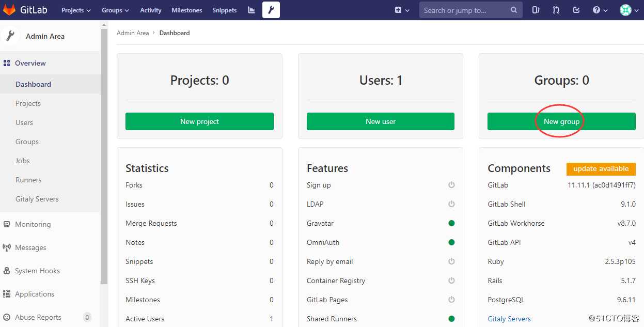Screen dimensions: 644x327
Task: Click the Groups: 0 heading
Action: [x=561, y=80]
